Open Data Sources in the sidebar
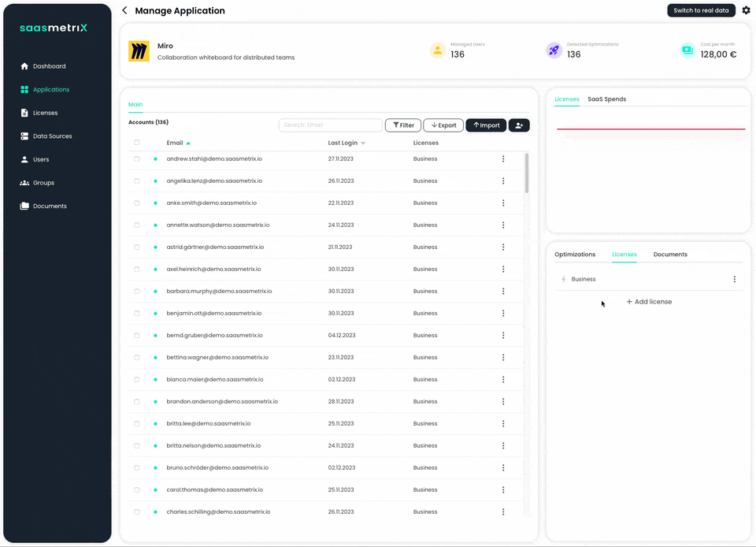 (x=52, y=136)
